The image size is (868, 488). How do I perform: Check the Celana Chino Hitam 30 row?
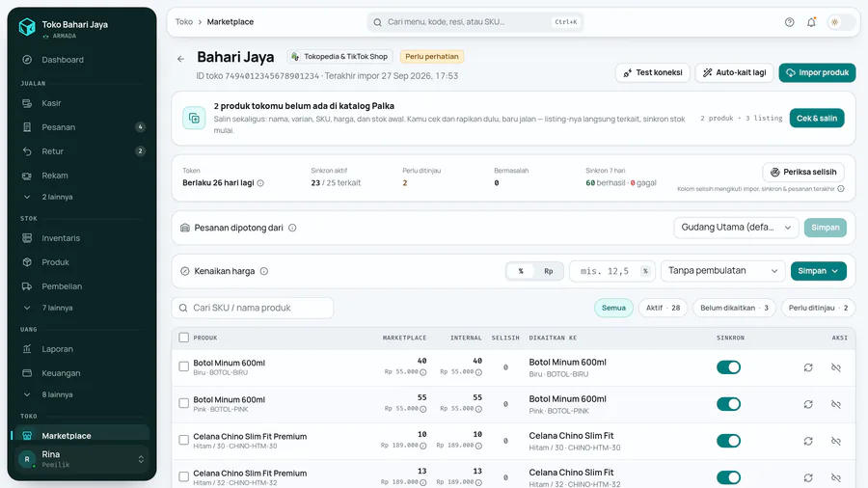(x=184, y=440)
